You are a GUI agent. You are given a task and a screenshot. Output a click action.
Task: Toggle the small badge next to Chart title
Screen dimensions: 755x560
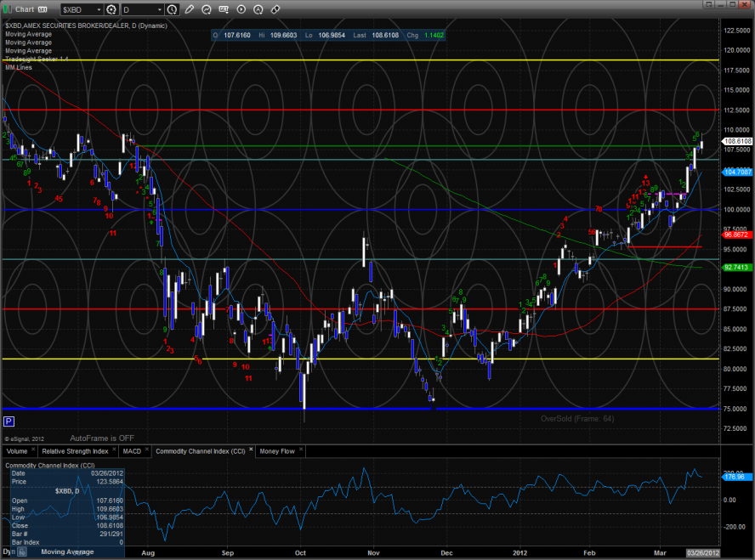[x=43, y=9]
